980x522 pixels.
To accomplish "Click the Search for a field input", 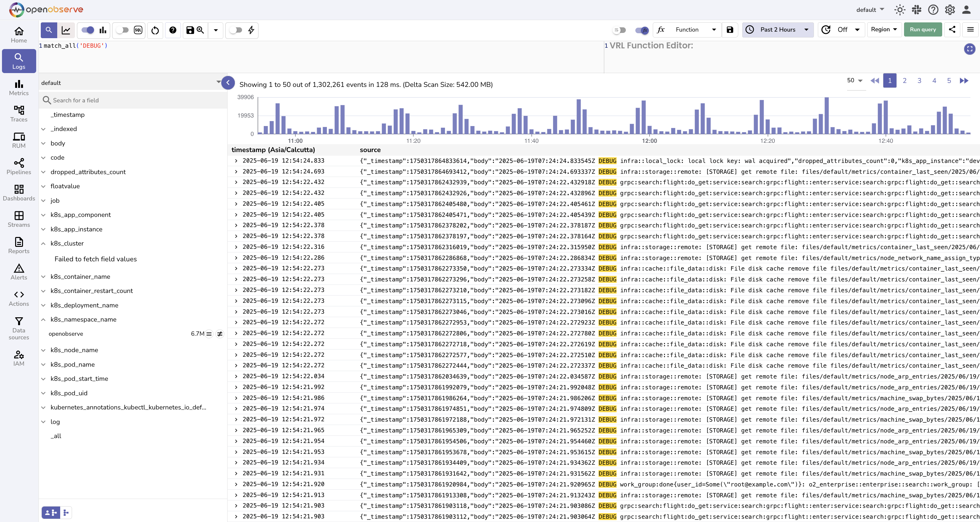I will [x=133, y=100].
